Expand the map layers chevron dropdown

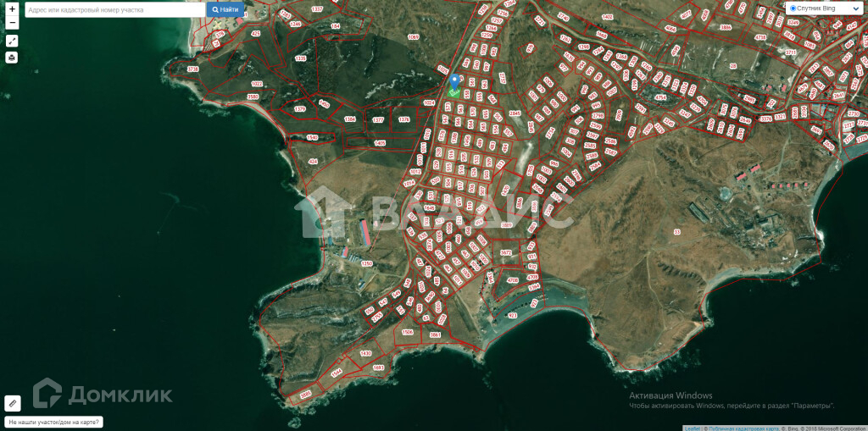[x=855, y=8]
